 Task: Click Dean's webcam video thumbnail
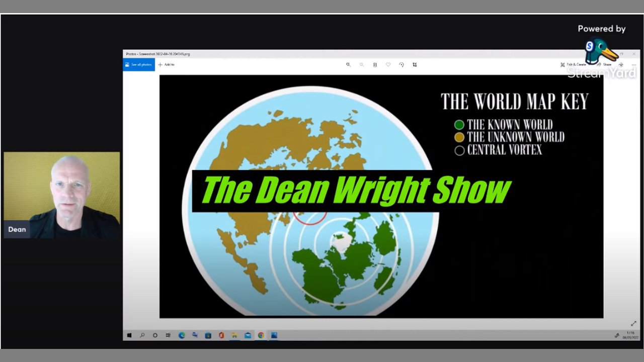click(x=62, y=195)
